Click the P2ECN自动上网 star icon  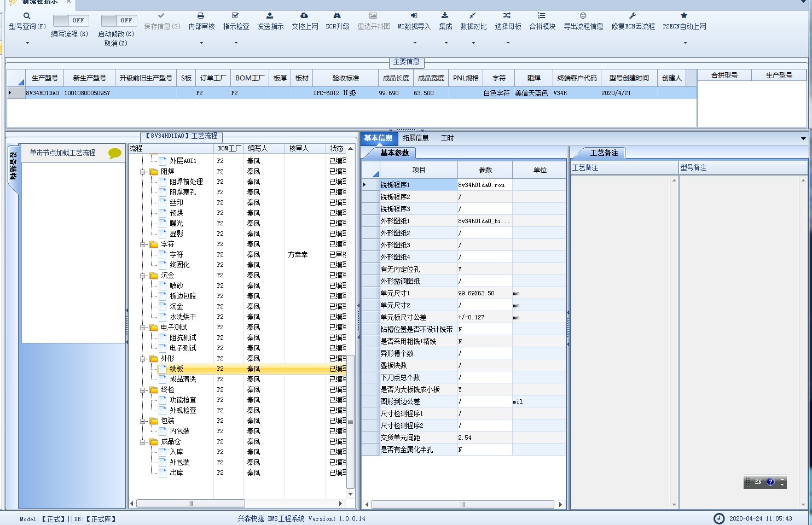(684, 16)
